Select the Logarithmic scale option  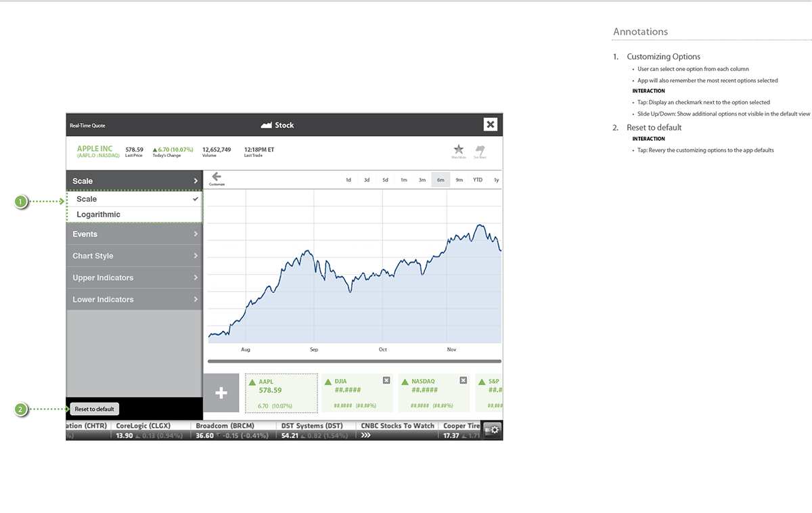click(134, 215)
